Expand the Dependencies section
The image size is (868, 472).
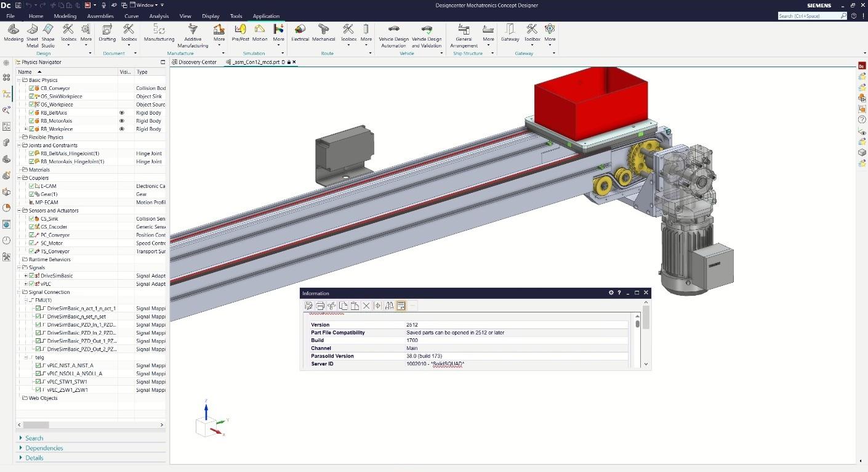point(44,448)
